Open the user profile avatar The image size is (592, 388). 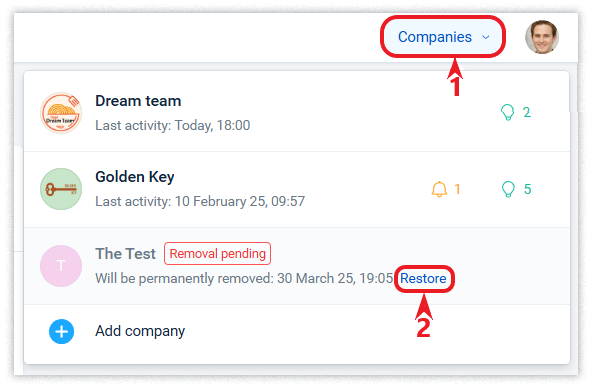click(542, 37)
